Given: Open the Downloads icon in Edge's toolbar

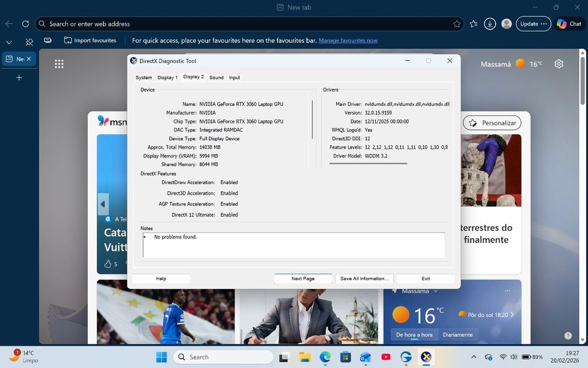Looking at the screenshot, I should [x=490, y=24].
